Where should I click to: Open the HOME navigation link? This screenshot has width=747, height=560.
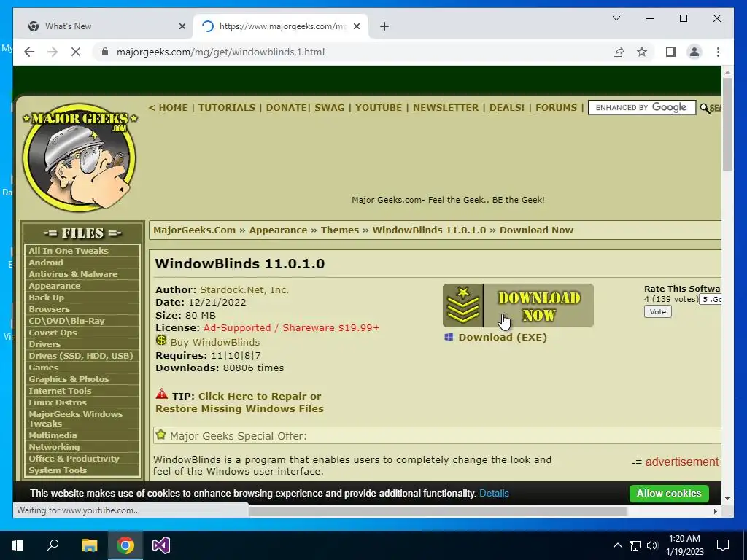pos(173,108)
